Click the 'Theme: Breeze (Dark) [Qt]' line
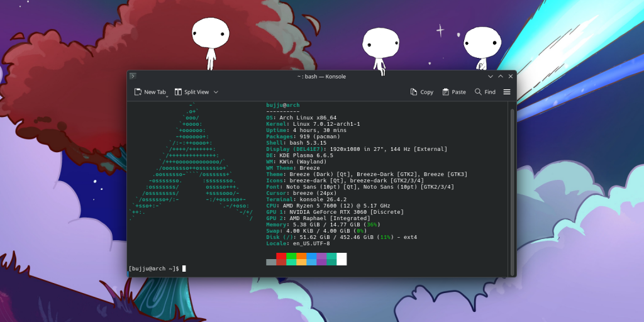 [367, 175]
